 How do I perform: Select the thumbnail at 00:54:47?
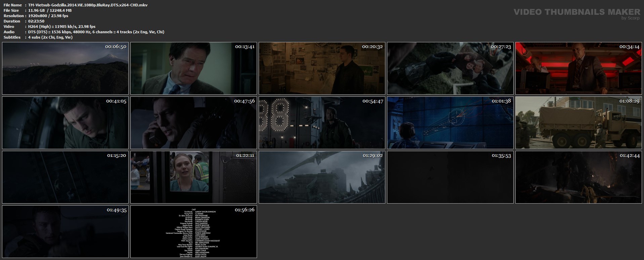click(322, 123)
